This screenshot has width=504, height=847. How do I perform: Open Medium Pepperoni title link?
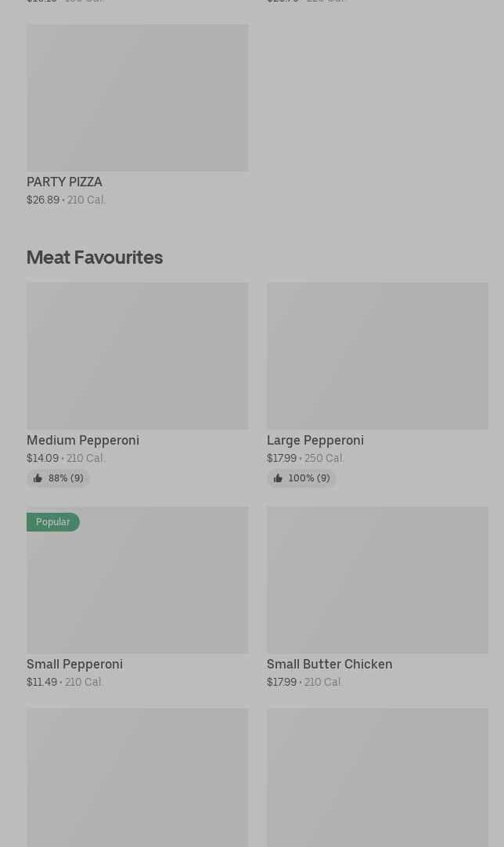click(83, 440)
